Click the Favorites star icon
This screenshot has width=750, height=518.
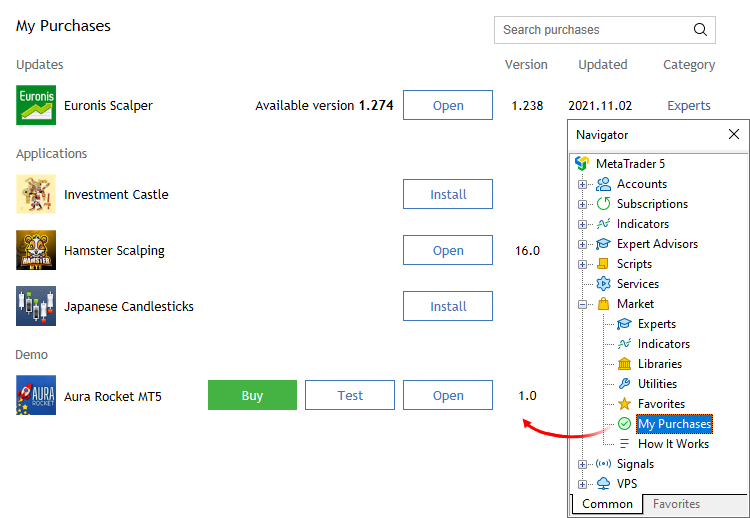(x=624, y=404)
